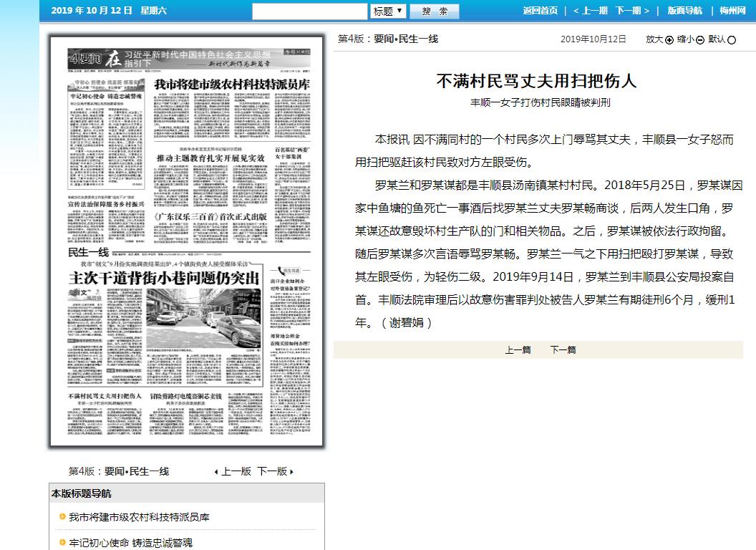Click the search text input field
This screenshot has width=756, height=550.
pos(309,11)
